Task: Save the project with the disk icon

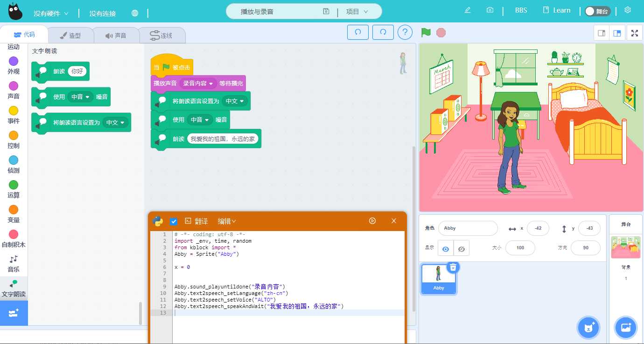Action: tap(326, 11)
